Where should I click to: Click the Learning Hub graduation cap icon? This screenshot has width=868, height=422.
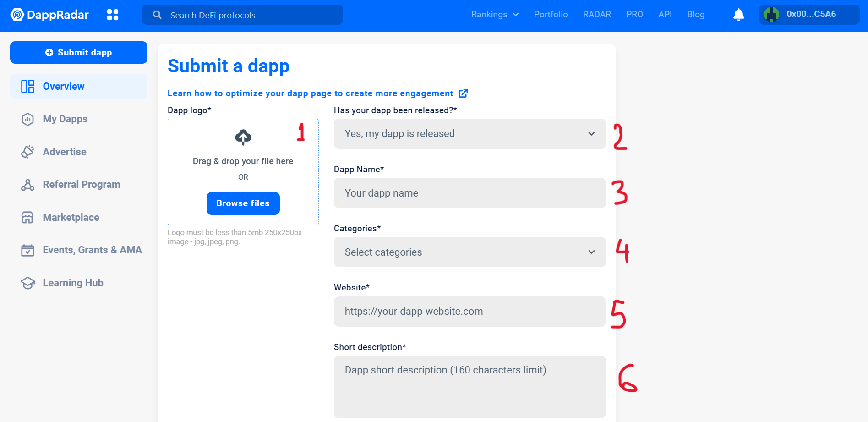(x=27, y=283)
